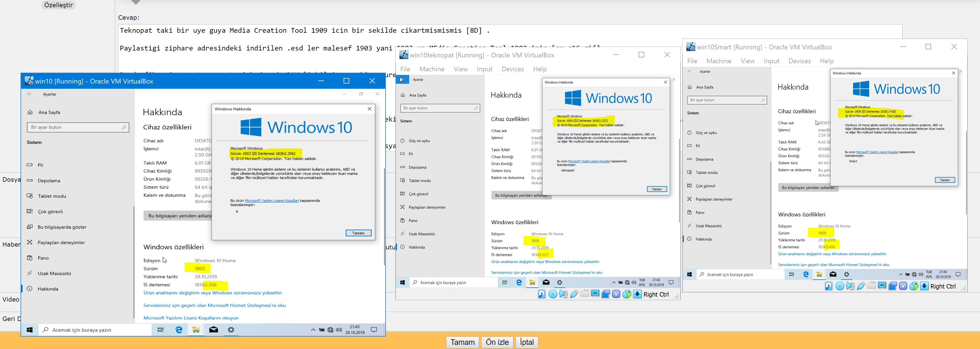Open Machine menu in win10teknopat VirtualBox window
This screenshot has height=349, width=980.
coord(432,69)
